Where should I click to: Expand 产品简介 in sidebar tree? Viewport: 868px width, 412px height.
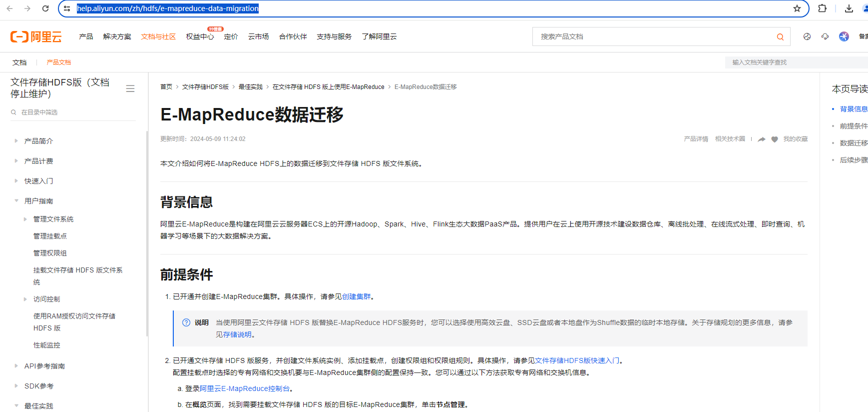coord(16,141)
